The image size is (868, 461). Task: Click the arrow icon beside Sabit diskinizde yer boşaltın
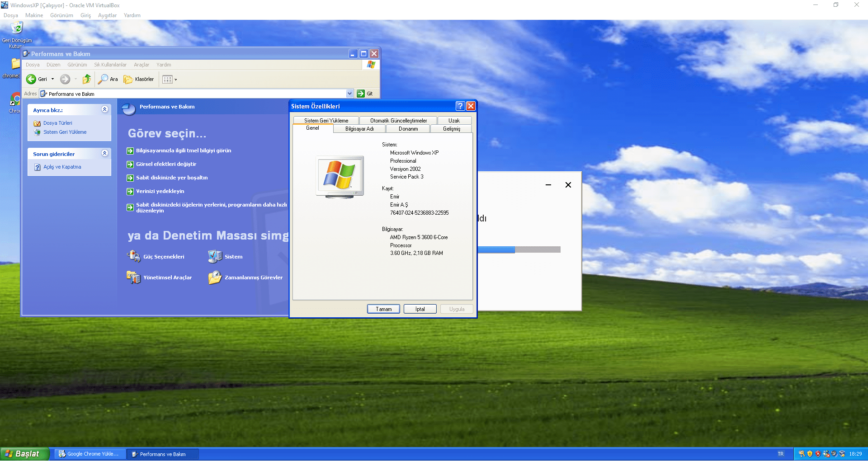(130, 178)
